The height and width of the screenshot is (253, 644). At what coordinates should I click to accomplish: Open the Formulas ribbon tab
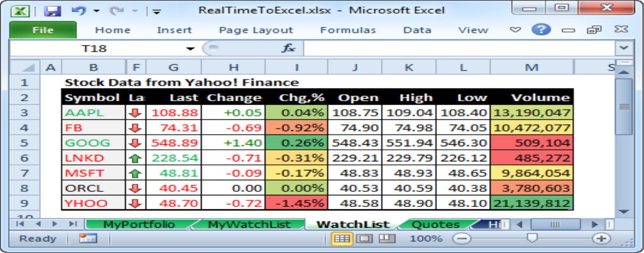click(348, 30)
